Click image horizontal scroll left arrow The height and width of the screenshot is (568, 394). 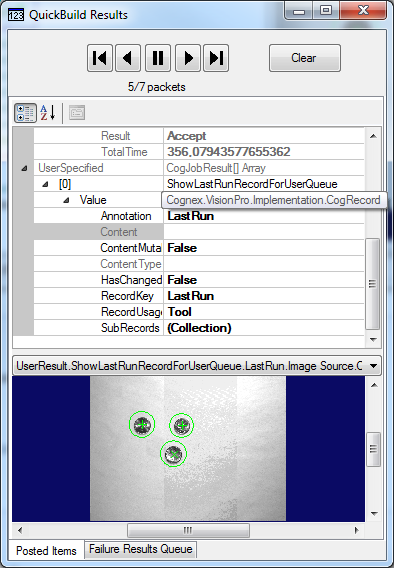(20, 531)
